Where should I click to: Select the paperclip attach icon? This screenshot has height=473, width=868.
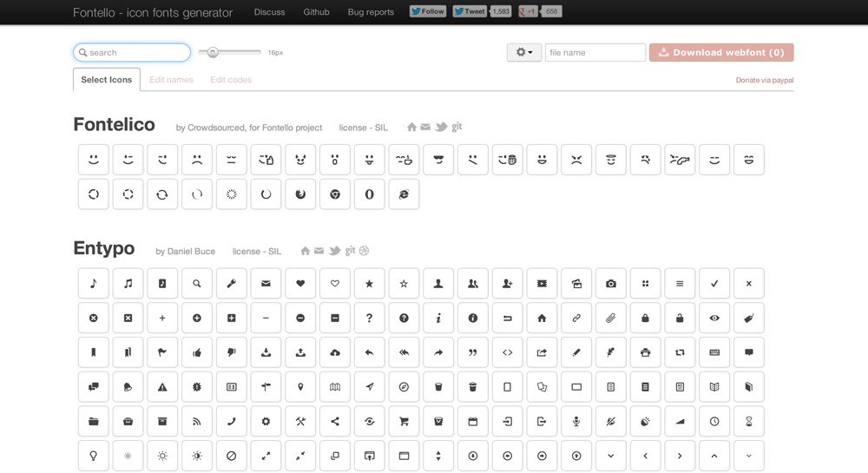click(610, 319)
